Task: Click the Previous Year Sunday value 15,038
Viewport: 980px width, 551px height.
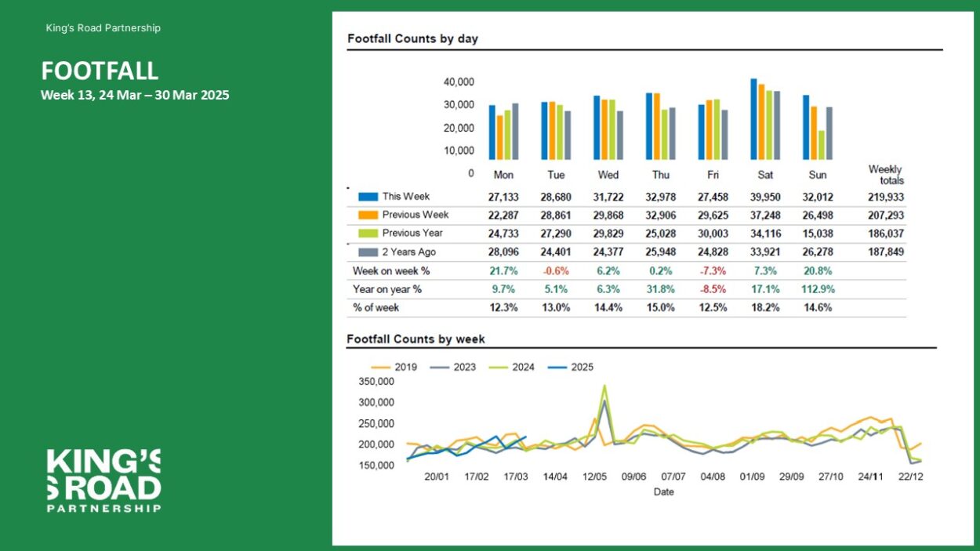Action: pos(818,234)
